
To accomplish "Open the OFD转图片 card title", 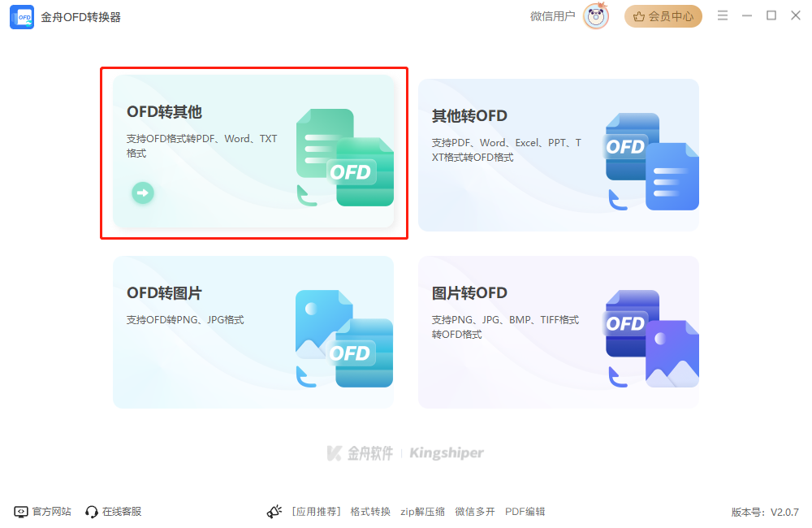I will coord(164,293).
